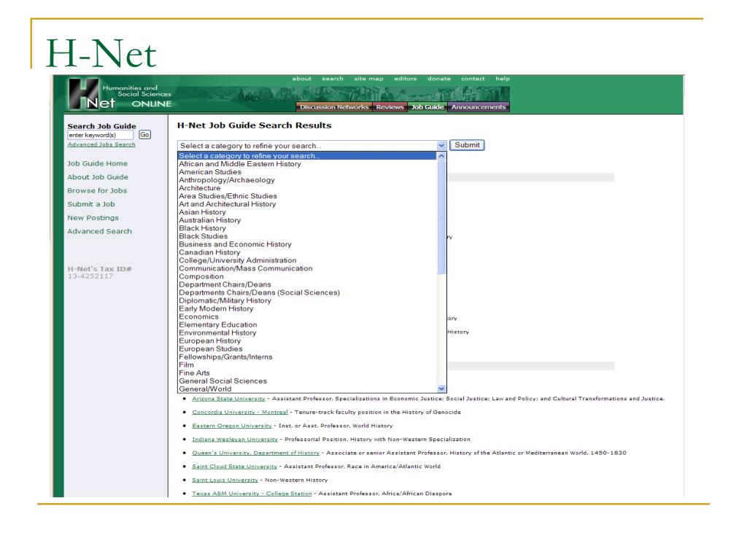Choose American Studies category

pos(307,172)
